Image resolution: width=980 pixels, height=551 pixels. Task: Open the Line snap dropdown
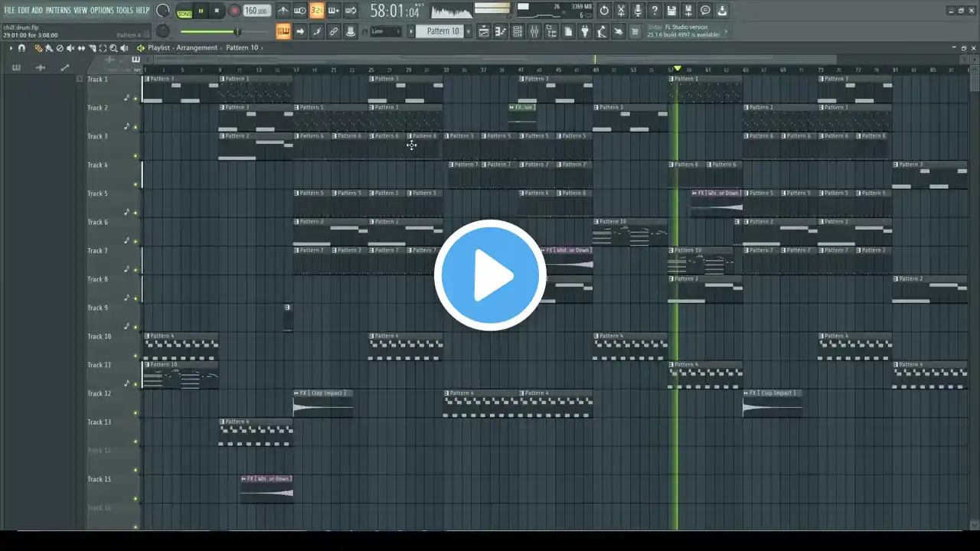click(385, 31)
